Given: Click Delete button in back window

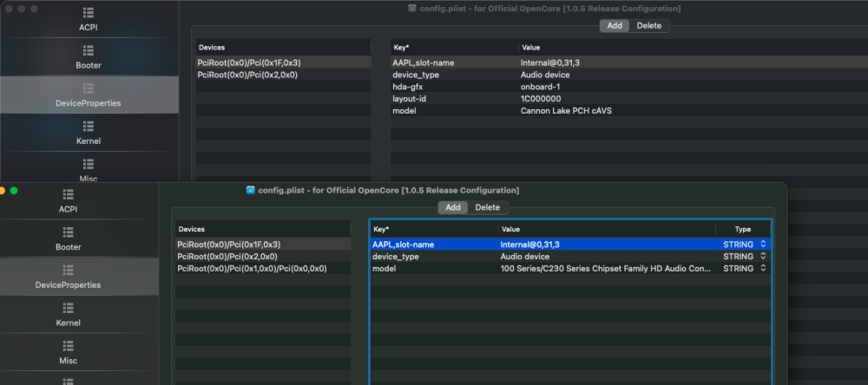Looking at the screenshot, I should click(x=648, y=25).
